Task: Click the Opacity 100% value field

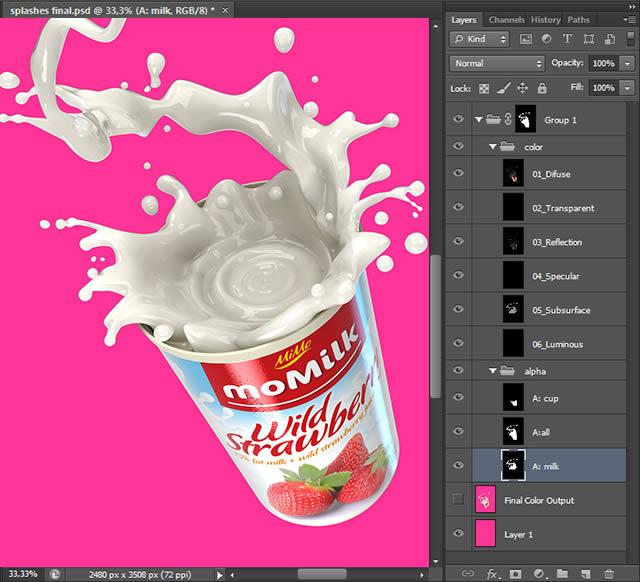Action: tap(604, 63)
